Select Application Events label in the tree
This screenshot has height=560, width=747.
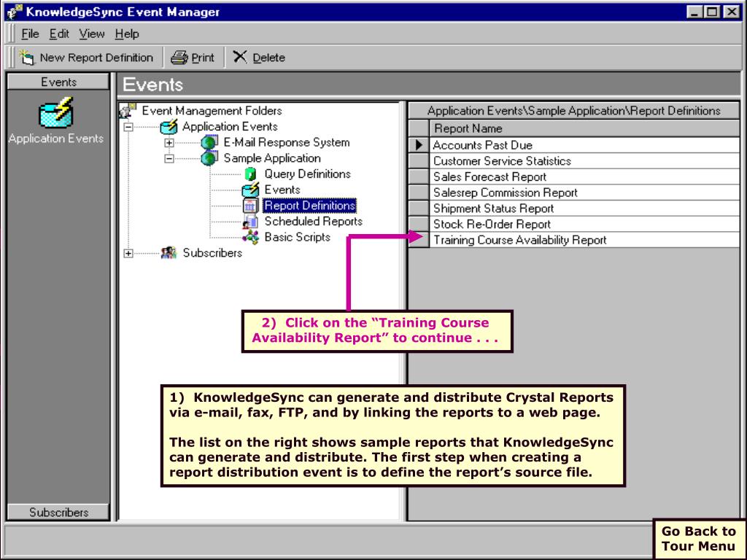(x=230, y=127)
